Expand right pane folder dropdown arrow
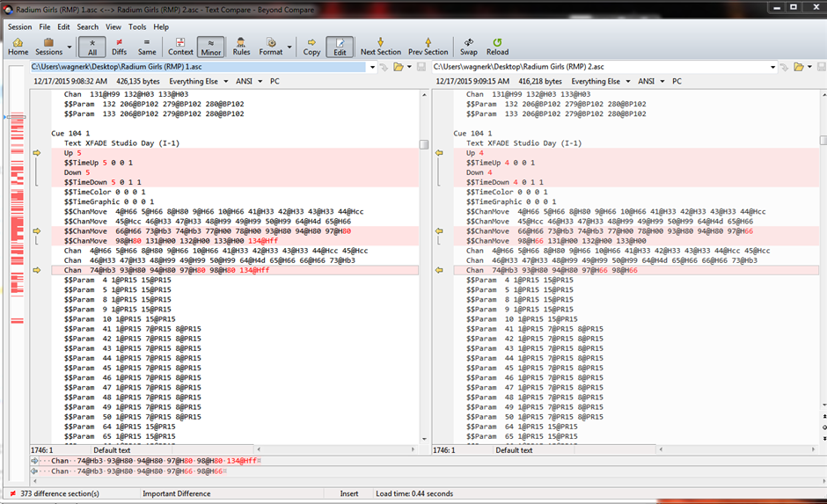 pos(809,67)
